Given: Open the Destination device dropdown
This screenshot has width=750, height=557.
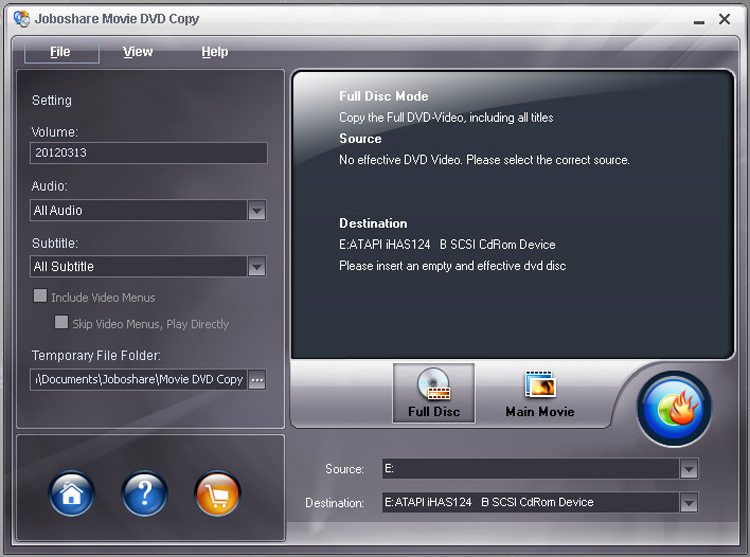Looking at the screenshot, I should tap(688, 503).
